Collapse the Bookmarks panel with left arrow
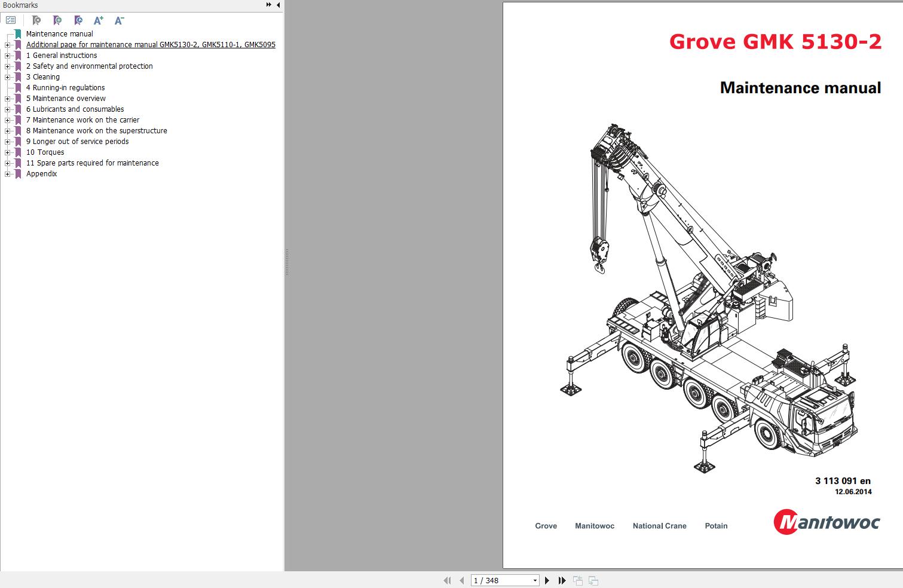903x588 pixels. click(278, 5)
